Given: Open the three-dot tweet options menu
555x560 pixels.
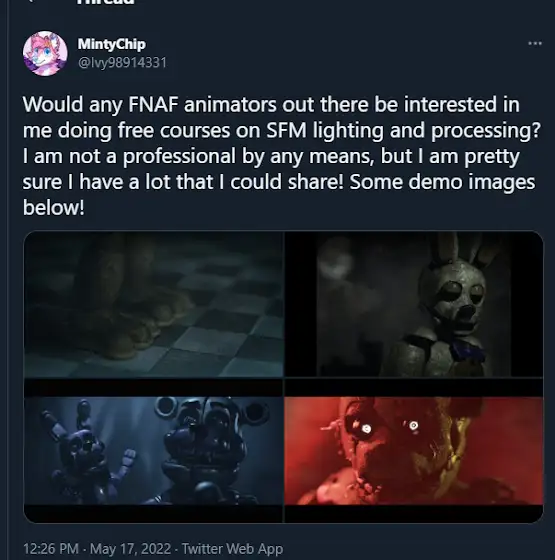Looking at the screenshot, I should click(x=535, y=44).
